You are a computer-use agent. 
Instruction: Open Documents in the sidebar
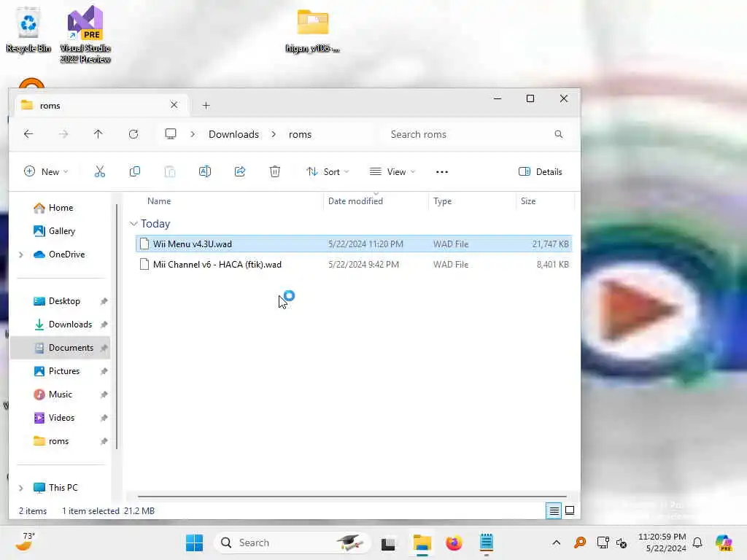point(60,348)
